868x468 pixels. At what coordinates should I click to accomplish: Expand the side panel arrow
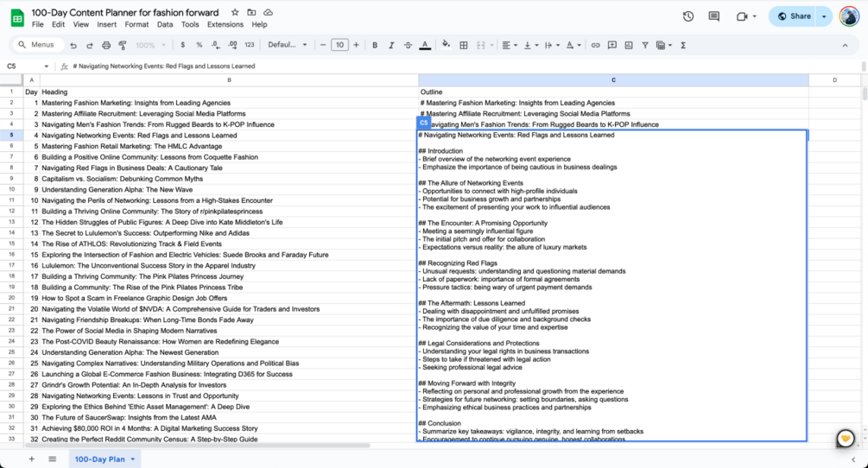click(853, 459)
